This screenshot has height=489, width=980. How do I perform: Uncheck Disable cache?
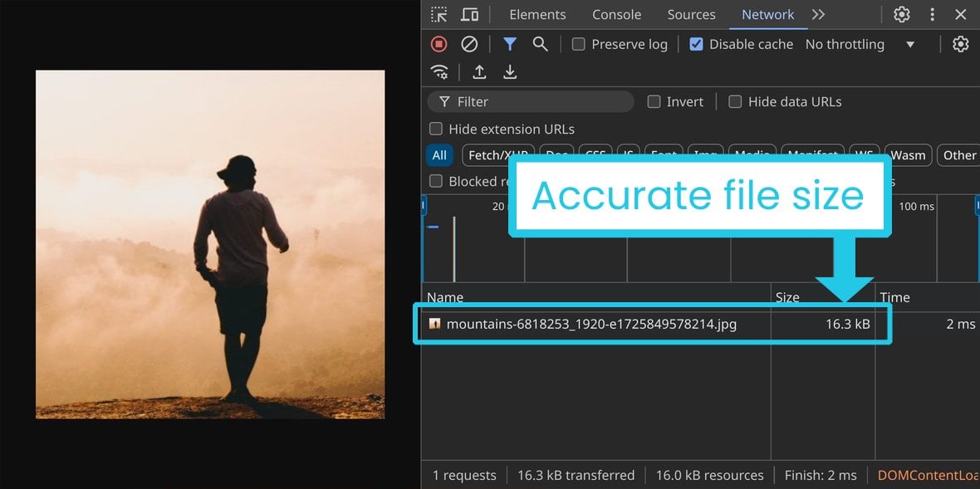tap(696, 44)
